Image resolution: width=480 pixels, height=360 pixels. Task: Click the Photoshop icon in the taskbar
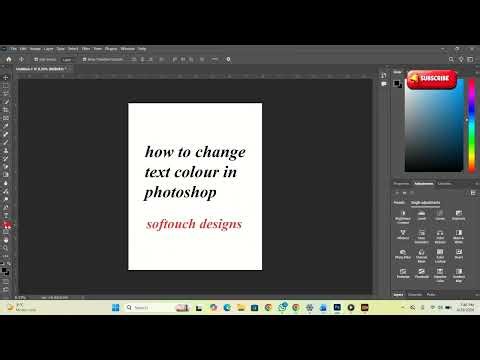tap(337, 307)
